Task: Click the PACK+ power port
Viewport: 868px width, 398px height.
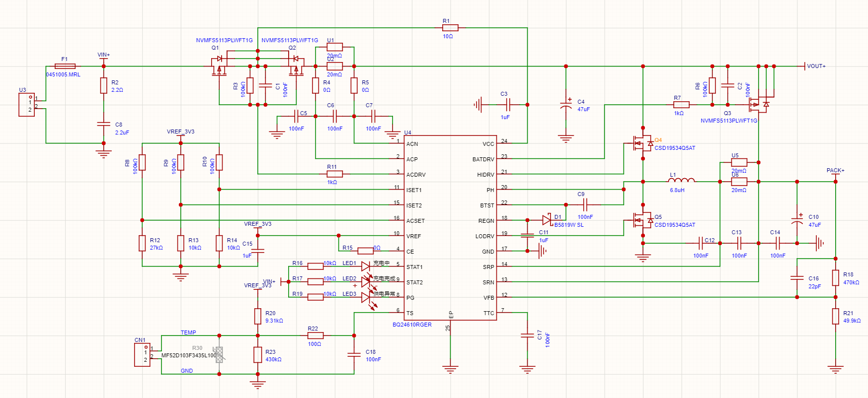Action: point(835,172)
